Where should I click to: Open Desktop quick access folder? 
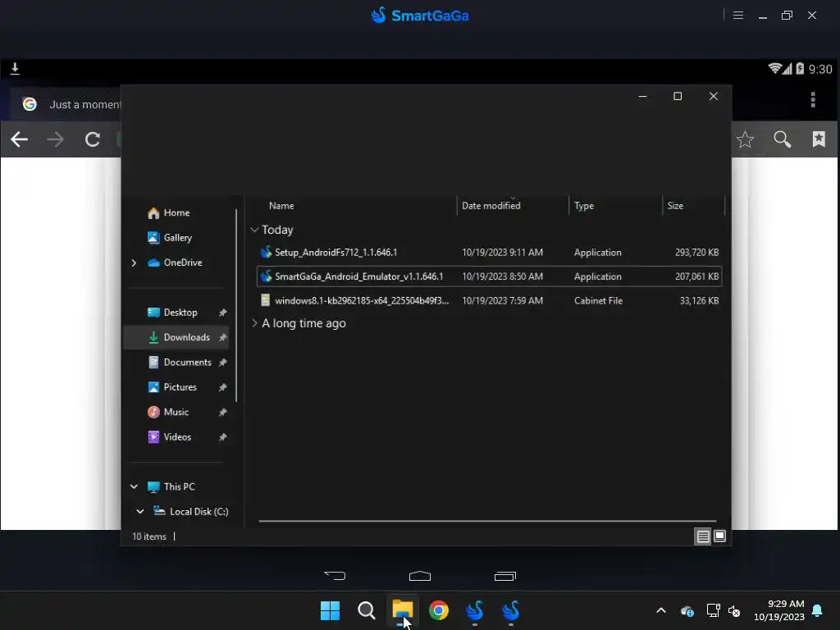pos(172,313)
